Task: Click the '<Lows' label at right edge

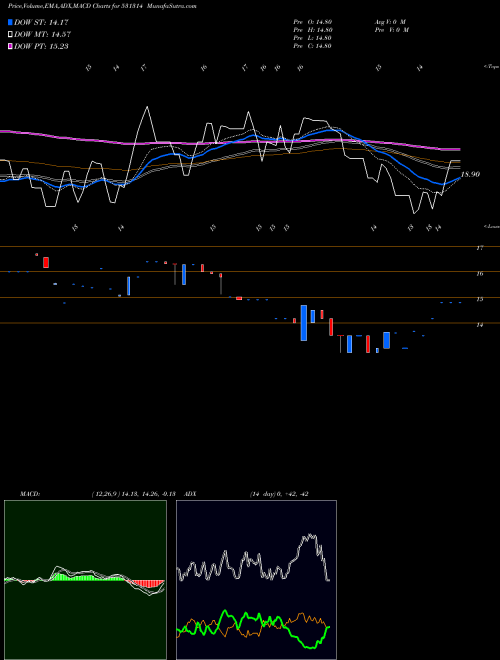Action: [492, 226]
